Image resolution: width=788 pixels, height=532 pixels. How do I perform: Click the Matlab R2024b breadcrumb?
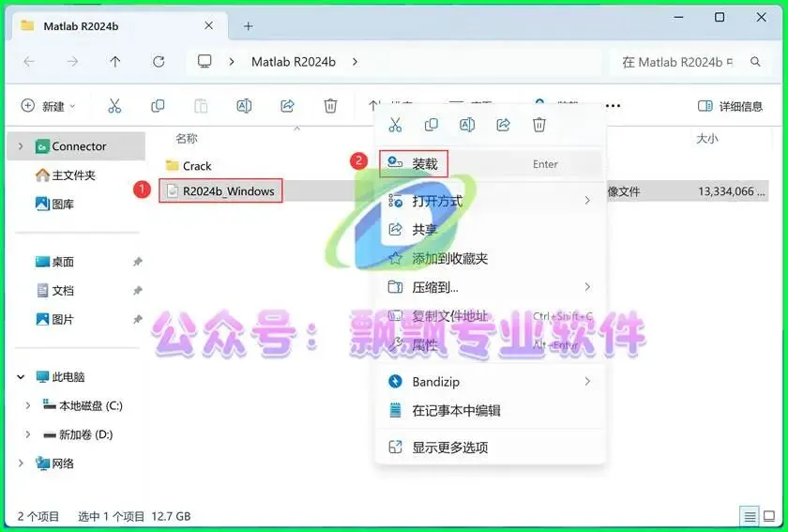coord(294,62)
